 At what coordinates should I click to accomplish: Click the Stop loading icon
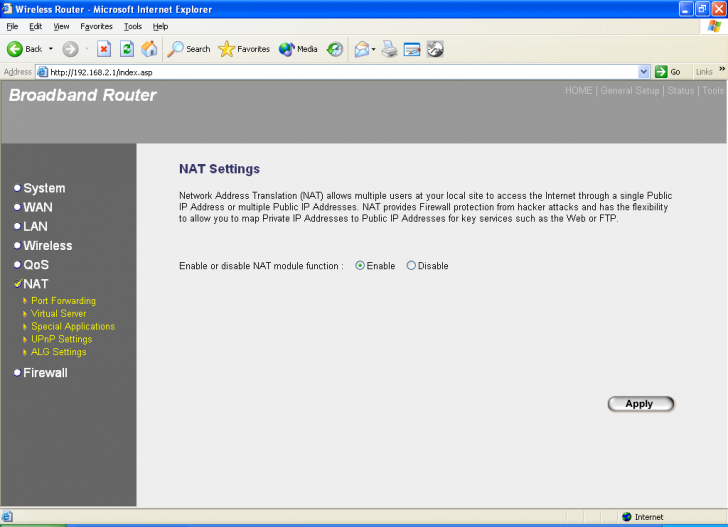(x=104, y=49)
